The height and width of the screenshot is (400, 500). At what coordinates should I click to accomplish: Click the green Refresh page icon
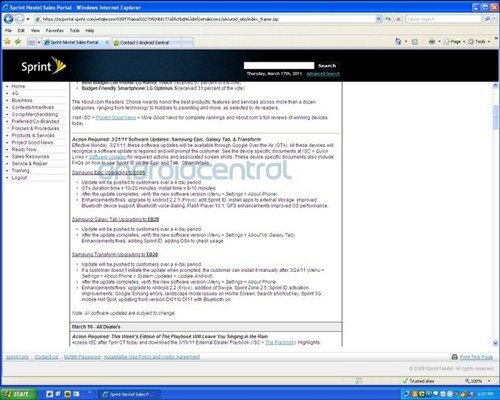tap(388, 19)
